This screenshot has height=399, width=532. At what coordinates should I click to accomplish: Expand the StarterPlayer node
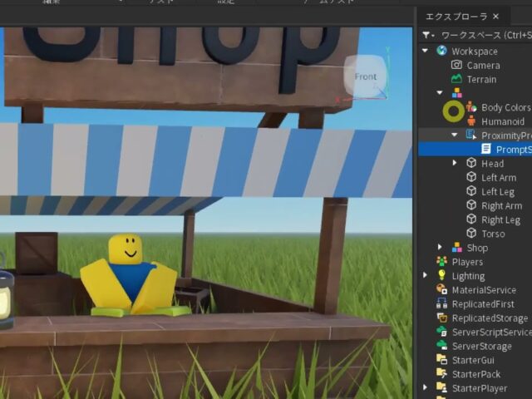tap(425, 388)
